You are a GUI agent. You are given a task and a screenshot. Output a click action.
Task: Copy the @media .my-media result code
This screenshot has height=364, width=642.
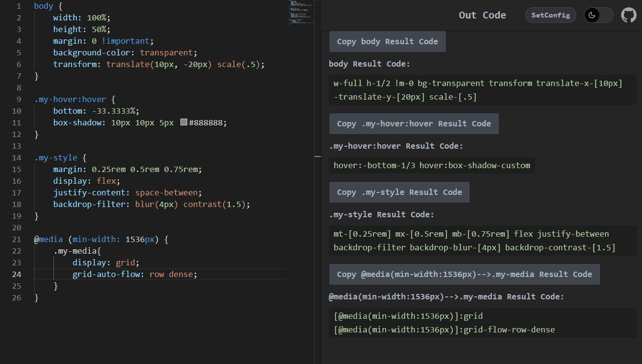click(x=464, y=274)
